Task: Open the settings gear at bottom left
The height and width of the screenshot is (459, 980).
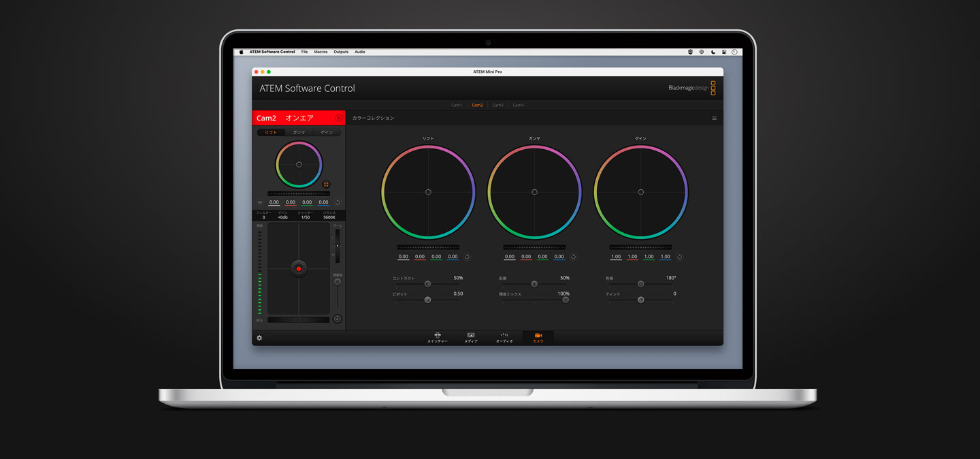Action: 259,338
